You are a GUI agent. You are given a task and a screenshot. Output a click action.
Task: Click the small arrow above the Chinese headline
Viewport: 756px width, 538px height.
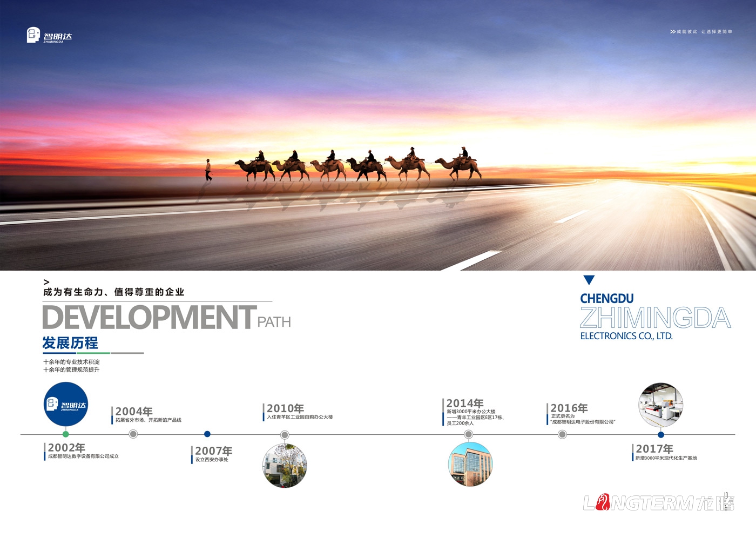pyautogui.click(x=46, y=282)
